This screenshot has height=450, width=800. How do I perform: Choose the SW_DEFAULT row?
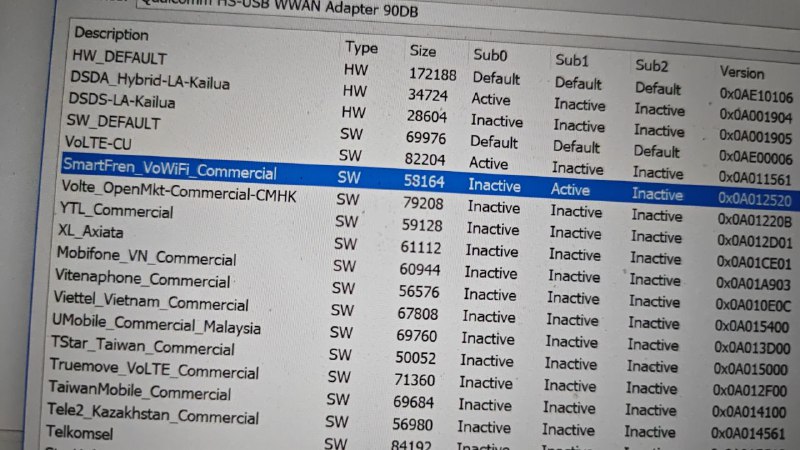tap(113, 122)
